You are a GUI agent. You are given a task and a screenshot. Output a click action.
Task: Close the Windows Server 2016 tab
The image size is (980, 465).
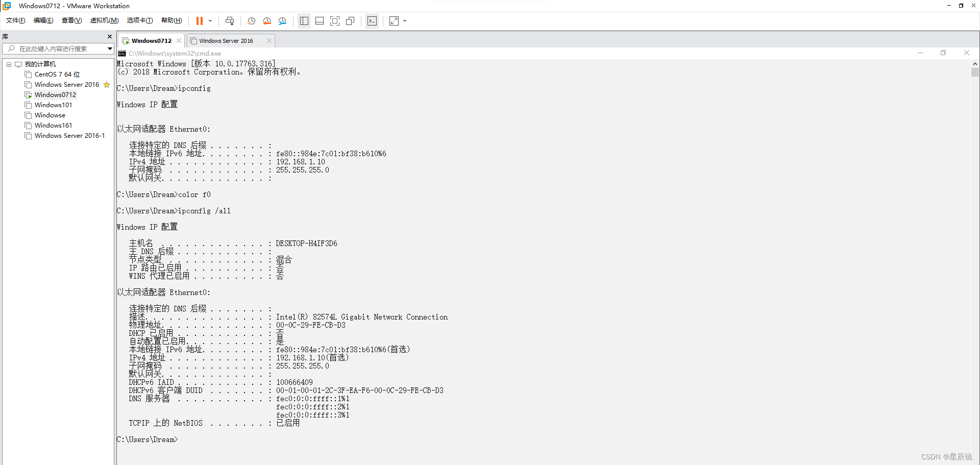[269, 41]
